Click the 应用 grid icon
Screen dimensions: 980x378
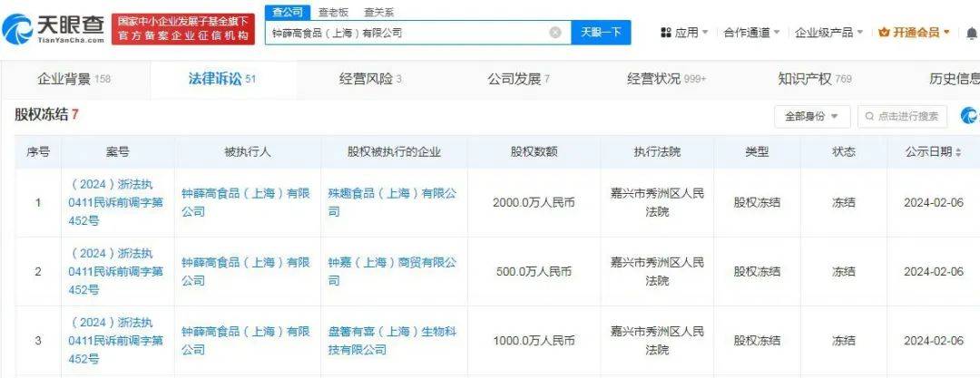(x=666, y=33)
